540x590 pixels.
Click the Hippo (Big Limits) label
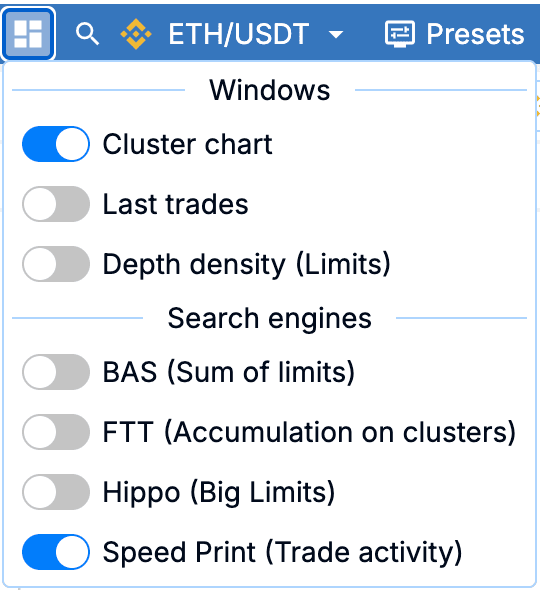[219, 493]
